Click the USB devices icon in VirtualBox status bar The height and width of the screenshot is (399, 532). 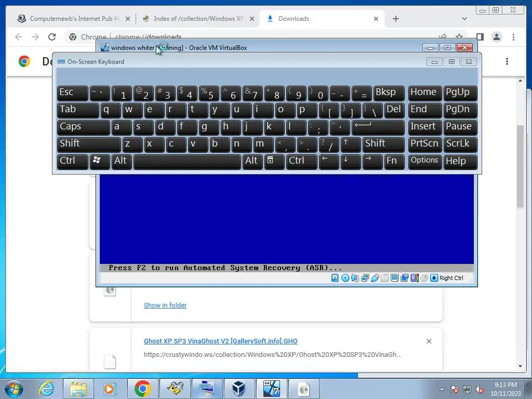coord(375,278)
